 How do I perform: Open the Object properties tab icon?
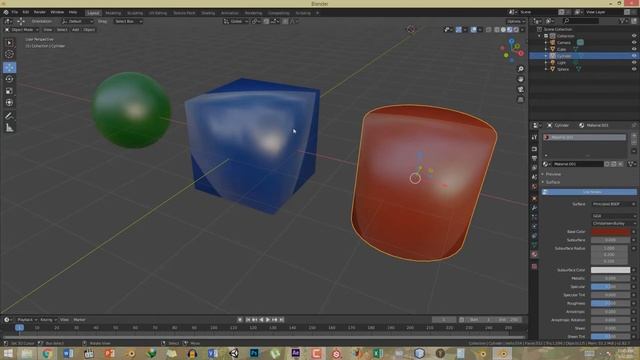[534, 198]
